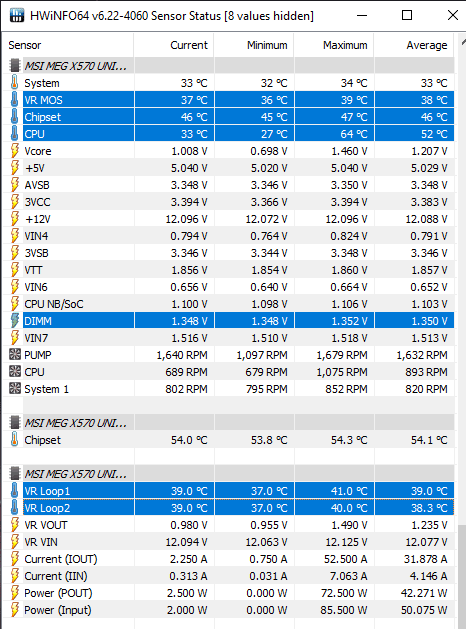Select the Current (IOUT) row

point(229,559)
